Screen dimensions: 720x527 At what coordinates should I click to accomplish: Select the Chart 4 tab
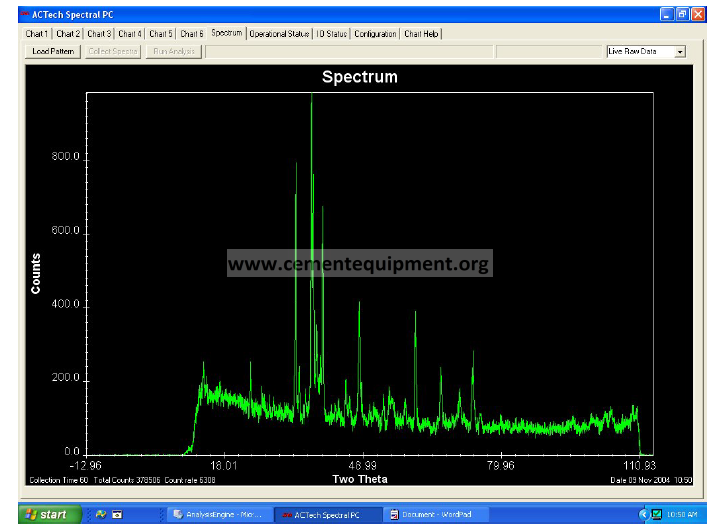130,34
